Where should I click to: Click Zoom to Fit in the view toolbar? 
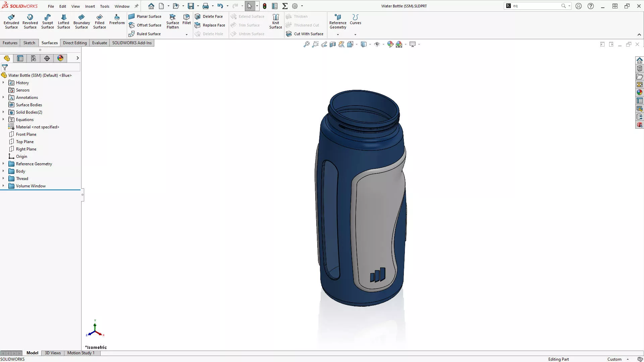click(307, 44)
